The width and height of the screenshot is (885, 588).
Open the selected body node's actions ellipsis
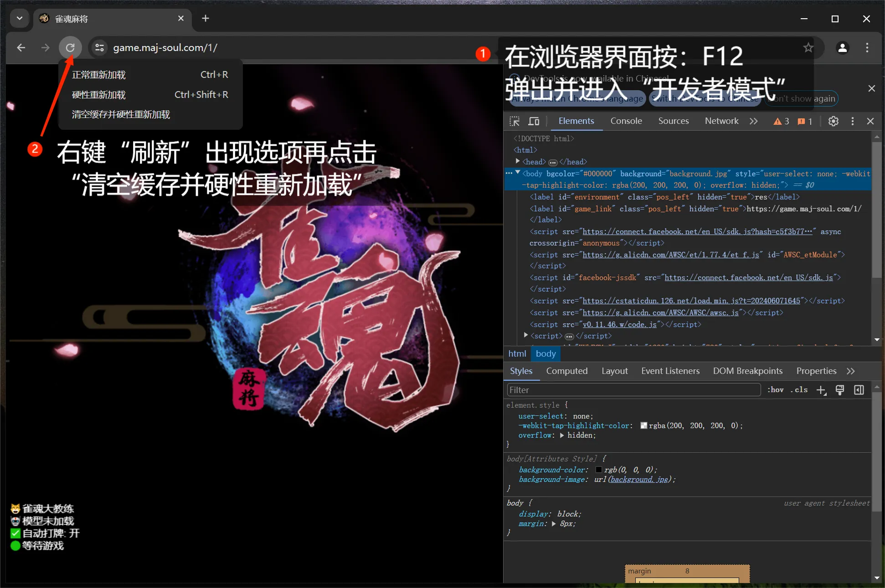(x=509, y=173)
